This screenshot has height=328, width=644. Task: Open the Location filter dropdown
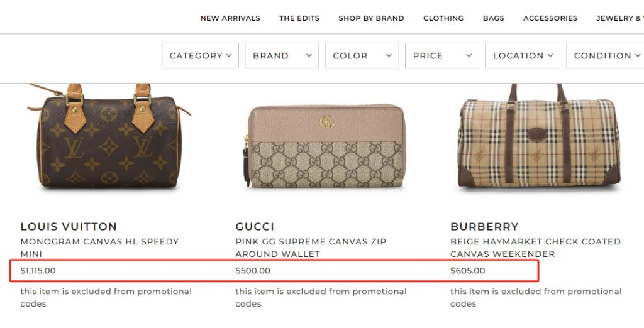point(523,56)
